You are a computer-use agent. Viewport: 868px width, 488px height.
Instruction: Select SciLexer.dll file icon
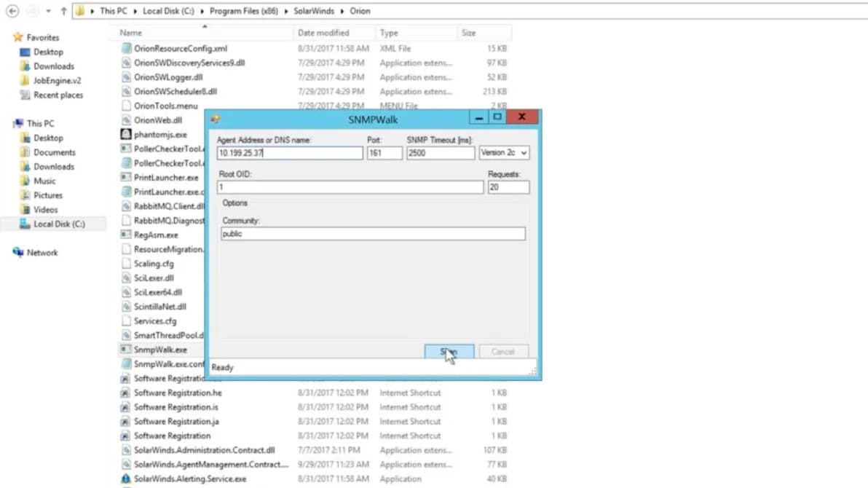tap(126, 278)
